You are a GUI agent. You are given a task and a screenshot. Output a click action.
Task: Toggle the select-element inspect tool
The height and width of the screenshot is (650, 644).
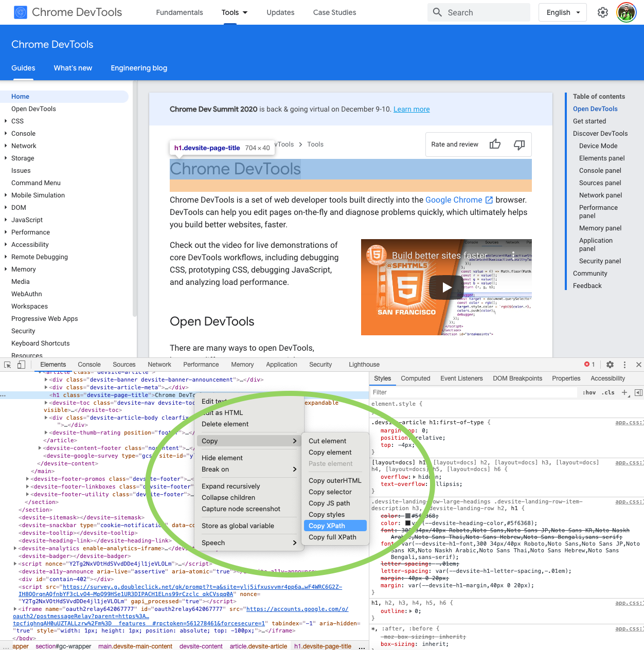(x=8, y=365)
